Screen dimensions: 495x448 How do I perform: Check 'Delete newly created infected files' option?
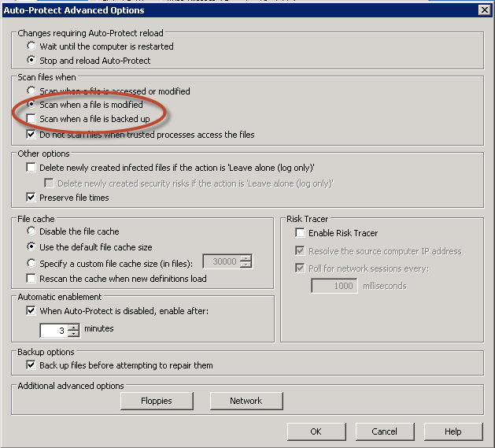pyautogui.click(x=31, y=168)
